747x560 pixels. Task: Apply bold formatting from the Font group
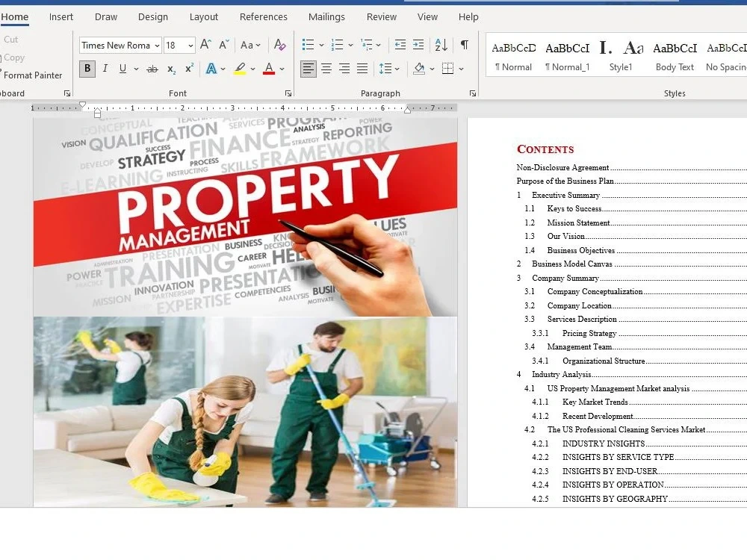[87, 69]
